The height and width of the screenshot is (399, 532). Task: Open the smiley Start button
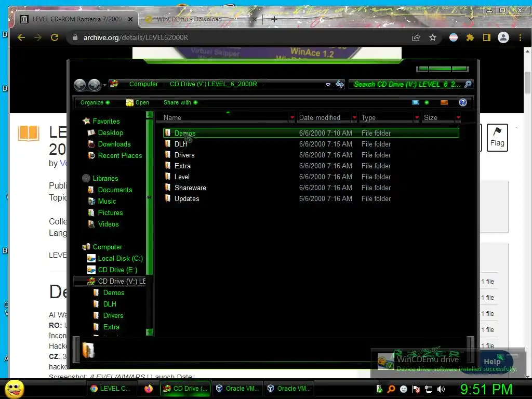tap(14, 389)
